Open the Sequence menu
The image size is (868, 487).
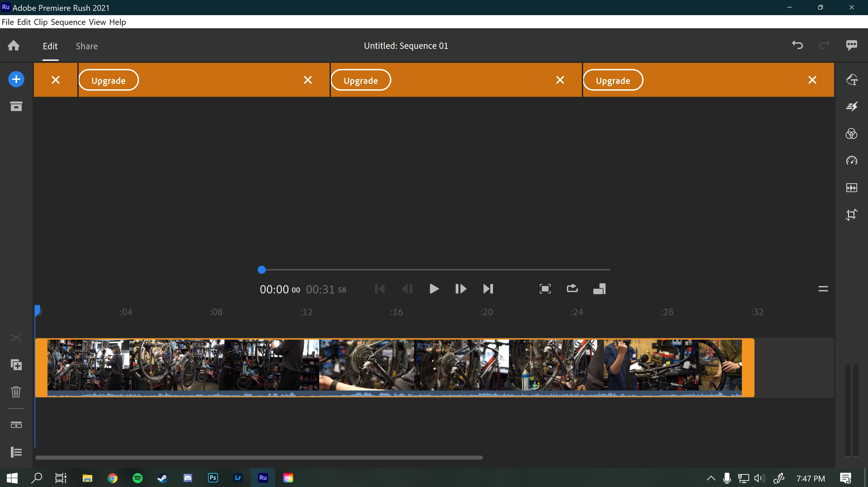coord(68,22)
